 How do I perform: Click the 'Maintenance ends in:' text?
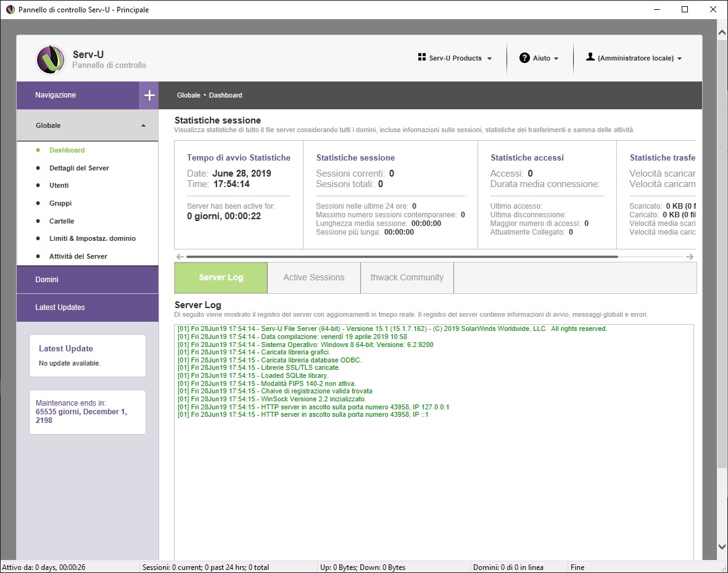70,403
